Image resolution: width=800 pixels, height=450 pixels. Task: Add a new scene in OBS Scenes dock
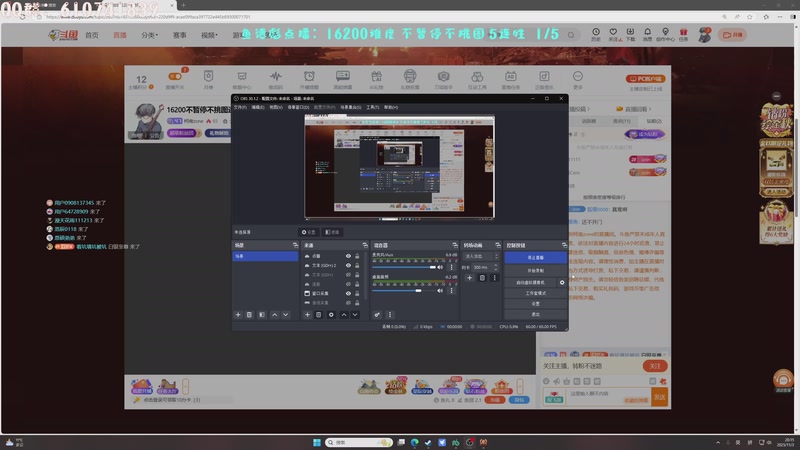(238, 315)
